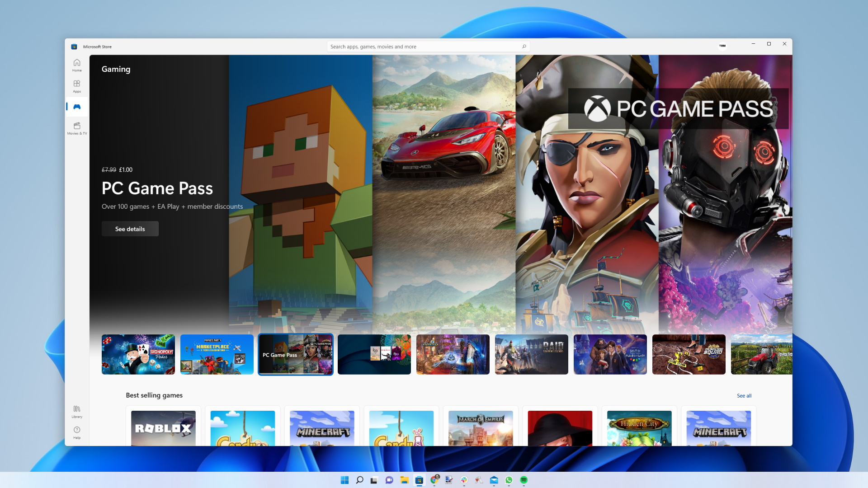Click the search magnifier icon in search box
Screen dimensions: 868x488
(524, 47)
